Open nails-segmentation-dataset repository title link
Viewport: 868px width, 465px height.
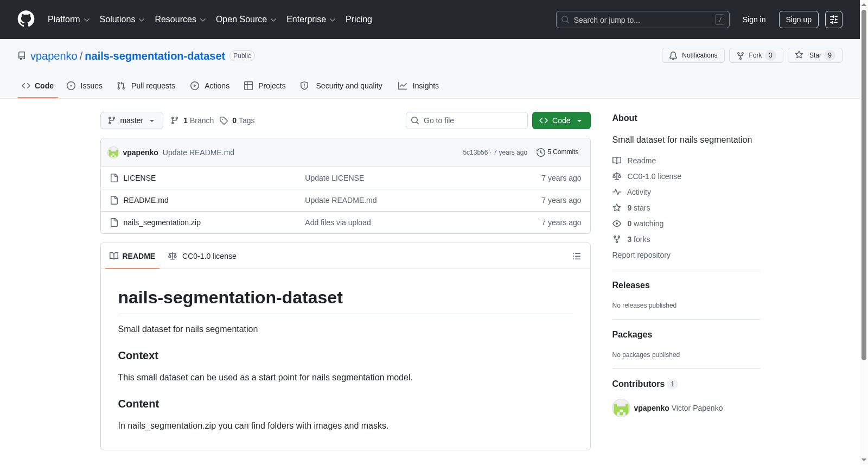coord(155,56)
